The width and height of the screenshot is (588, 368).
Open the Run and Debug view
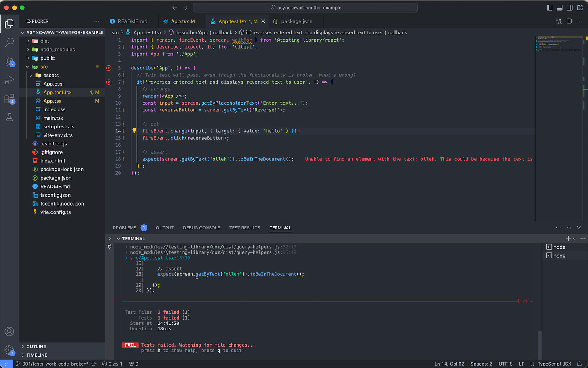coord(9,80)
